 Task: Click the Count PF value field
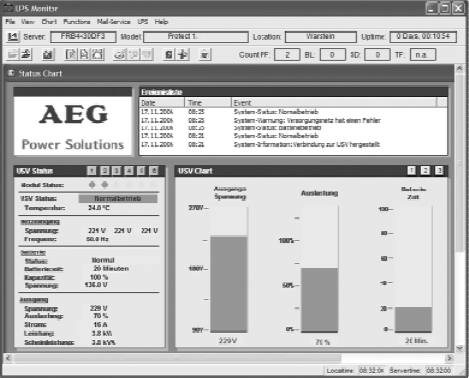(x=287, y=55)
